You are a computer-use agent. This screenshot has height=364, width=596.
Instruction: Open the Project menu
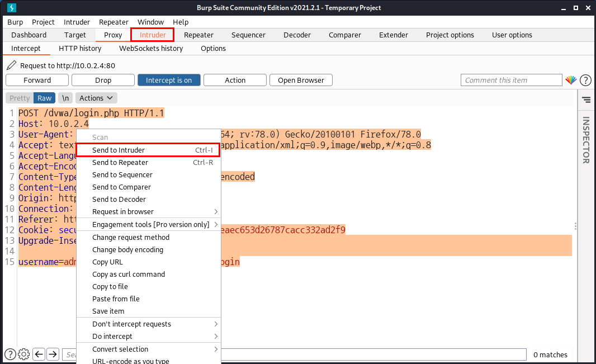click(x=43, y=22)
